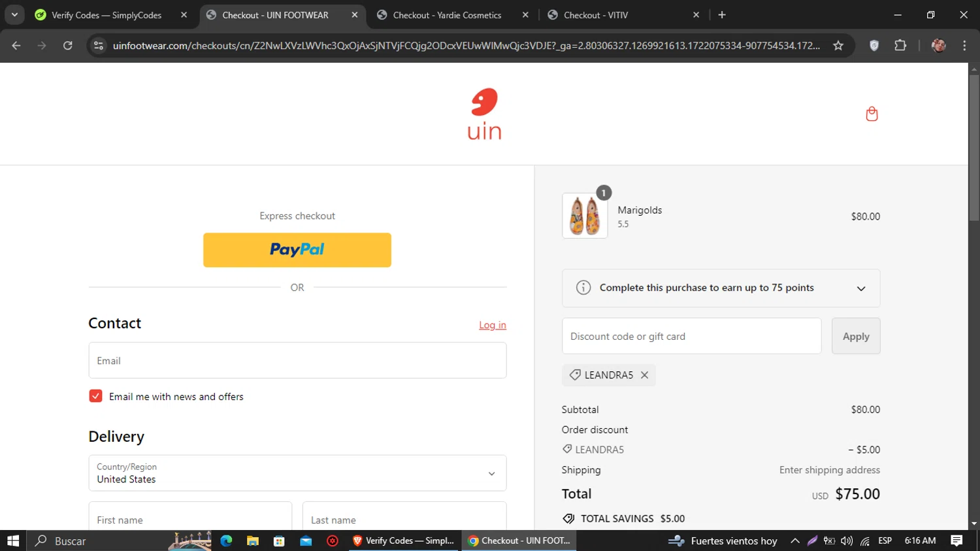This screenshot has height=551, width=980.
Task: Close the Checkout - Yardie Cosmetics tab
Action: point(525,14)
